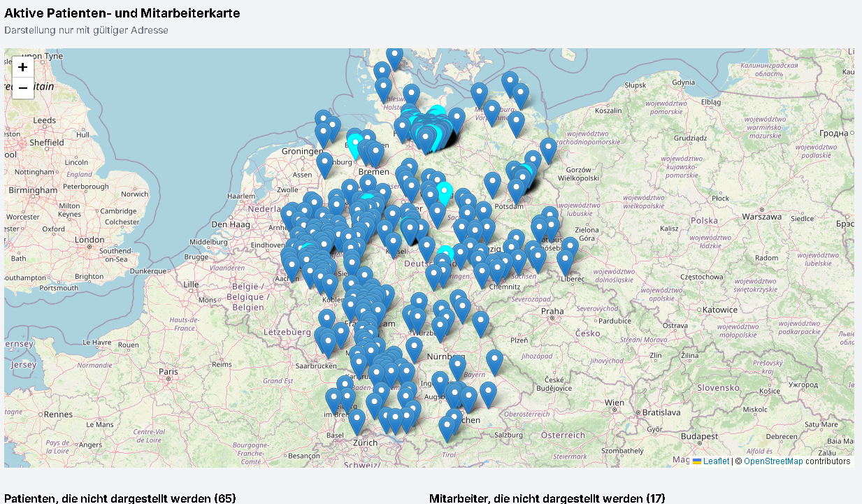The image size is (862, 504).
Task: Click the London label on the map
Action: pyautogui.click(x=89, y=240)
